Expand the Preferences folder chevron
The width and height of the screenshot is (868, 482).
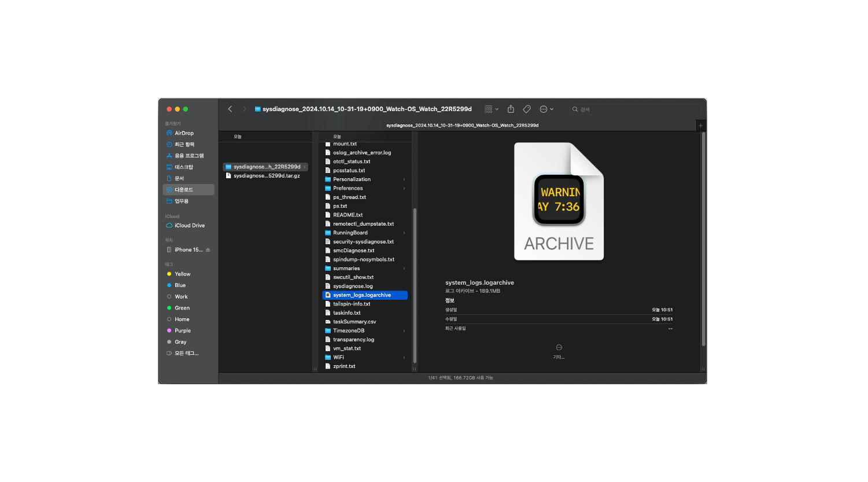tap(404, 188)
